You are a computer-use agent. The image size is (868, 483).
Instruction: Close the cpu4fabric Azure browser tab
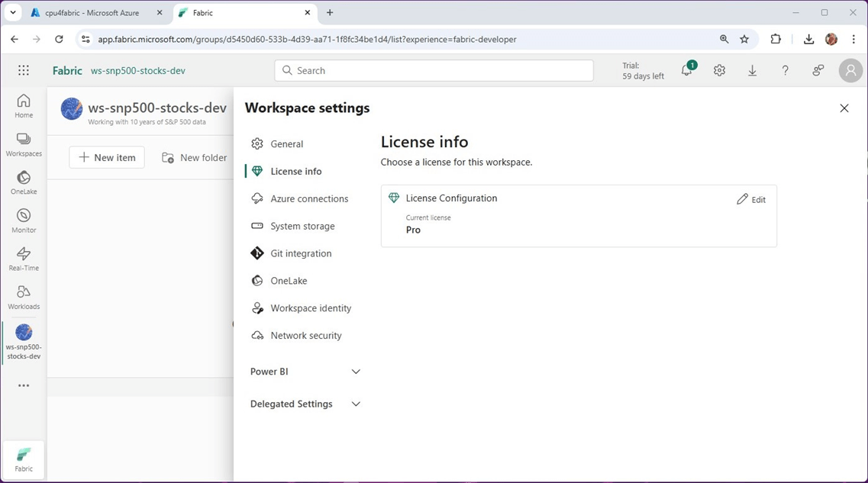pyautogui.click(x=160, y=13)
